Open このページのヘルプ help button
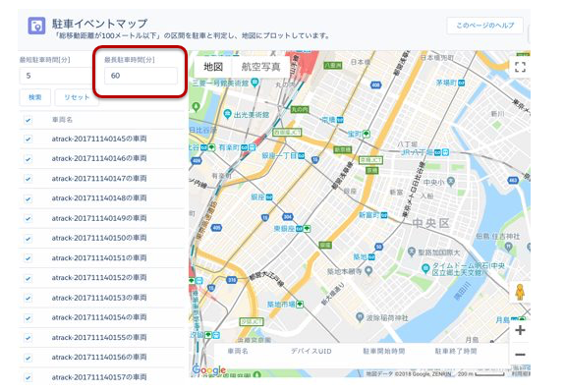This screenshot has height=392, width=565. 484,26
